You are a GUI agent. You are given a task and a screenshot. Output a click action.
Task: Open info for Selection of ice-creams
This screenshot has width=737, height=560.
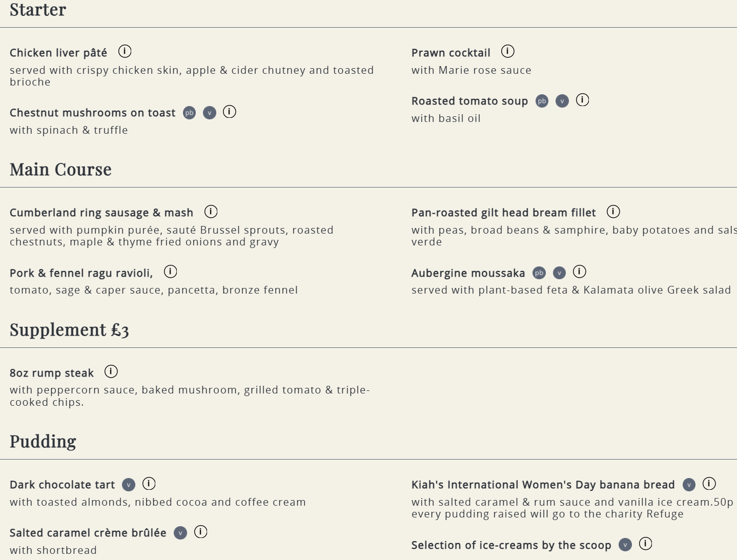coord(645,544)
